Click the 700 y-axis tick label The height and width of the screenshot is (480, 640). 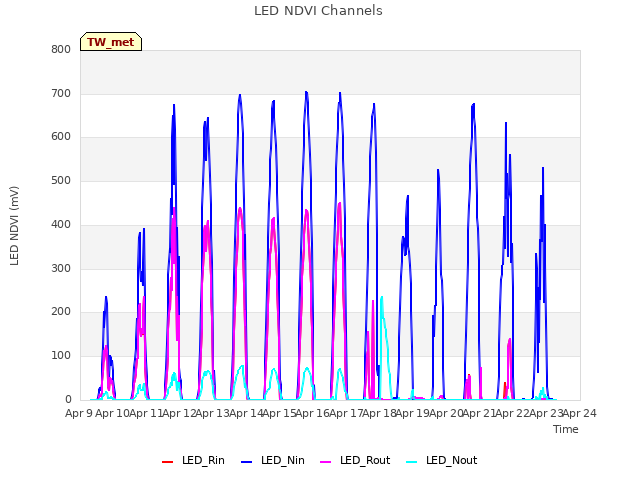(61, 93)
